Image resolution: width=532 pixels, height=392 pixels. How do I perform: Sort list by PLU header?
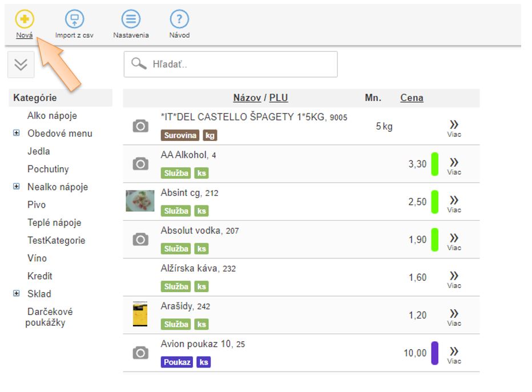tap(279, 98)
